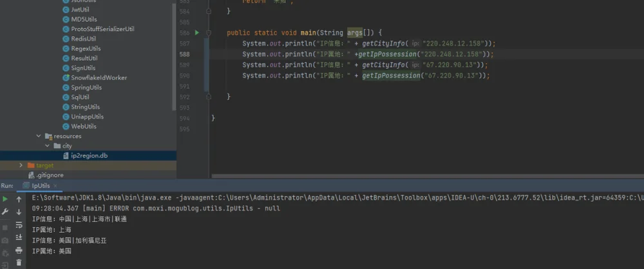Collapse the city folder
This screenshot has height=269, width=644.
coord(48,146)
